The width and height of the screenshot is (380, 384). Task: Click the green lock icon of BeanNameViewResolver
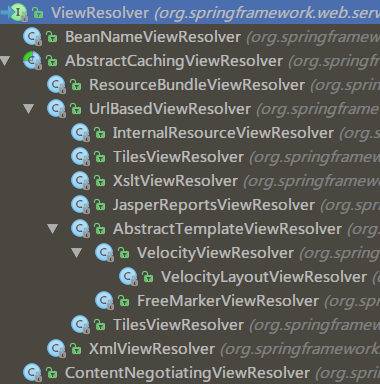coord(52,37)
